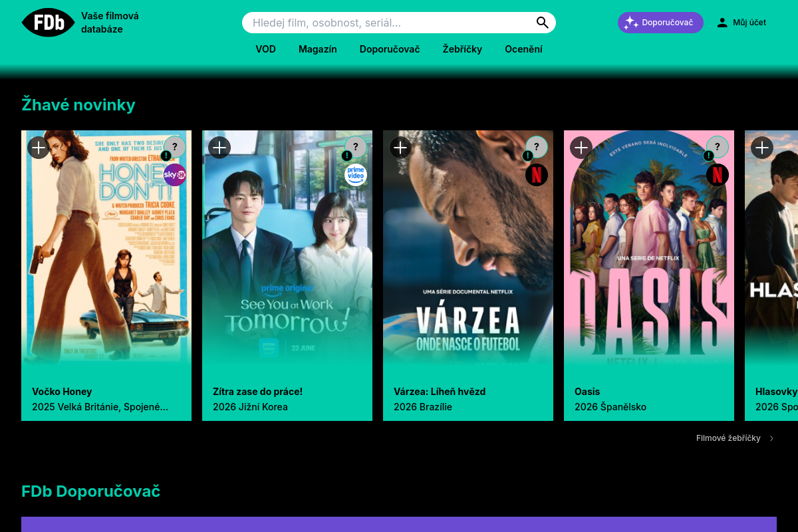Open the Zítra zase do práce! title
Viewport: 798px width, 532px height.
point(258,392)
